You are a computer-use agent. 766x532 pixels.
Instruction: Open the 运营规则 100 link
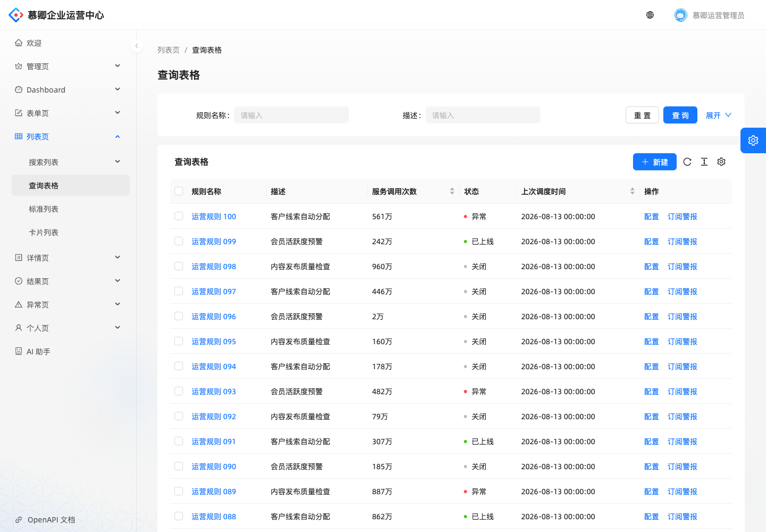(214, 217)
